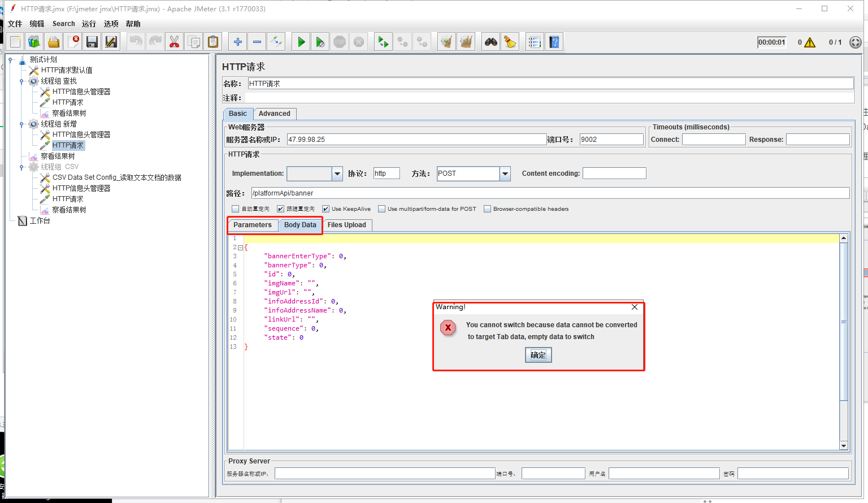
Task: Click the Toggle enable/disable icon
Action: (x=276, y=42)
